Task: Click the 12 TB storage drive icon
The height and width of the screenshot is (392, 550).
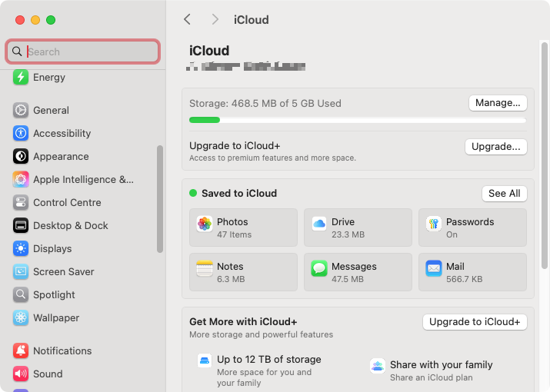Action: coord(205,360)
